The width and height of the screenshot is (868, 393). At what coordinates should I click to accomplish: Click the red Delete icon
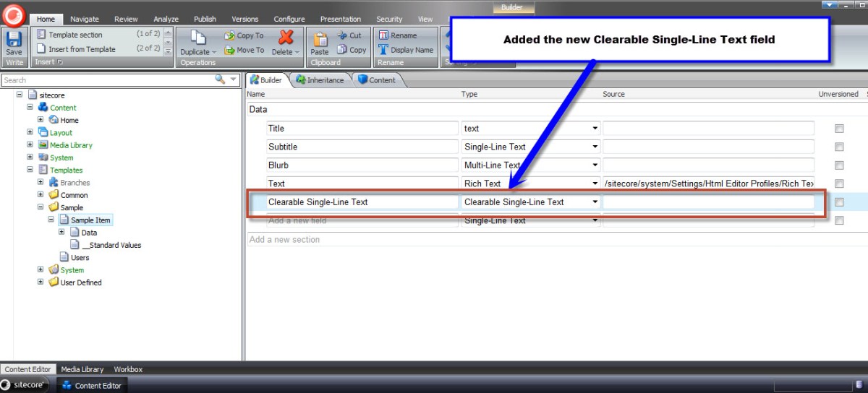286,38
